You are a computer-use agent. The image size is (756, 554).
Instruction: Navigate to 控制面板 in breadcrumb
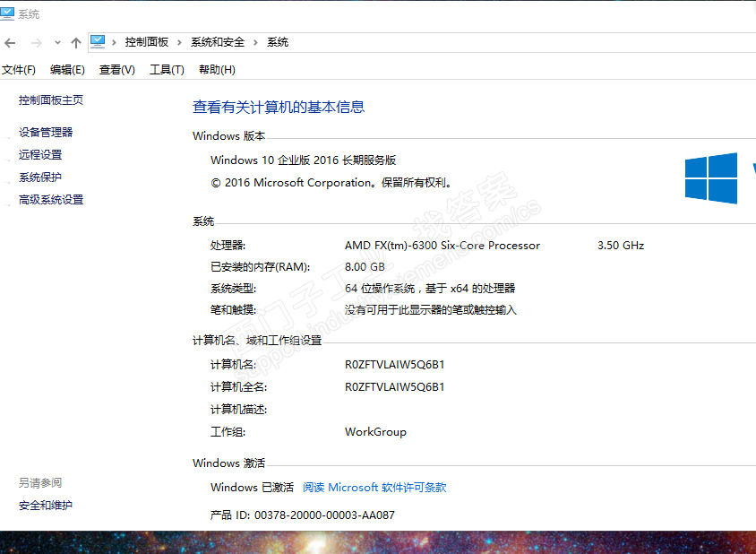tap(147, 42)
